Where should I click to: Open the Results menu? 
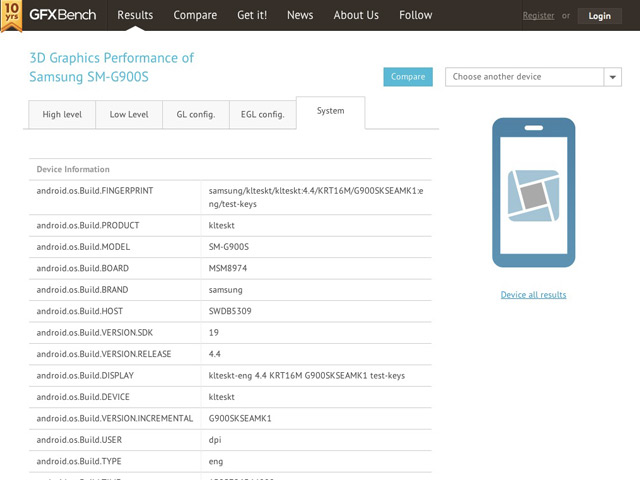(x=135, y=15)
